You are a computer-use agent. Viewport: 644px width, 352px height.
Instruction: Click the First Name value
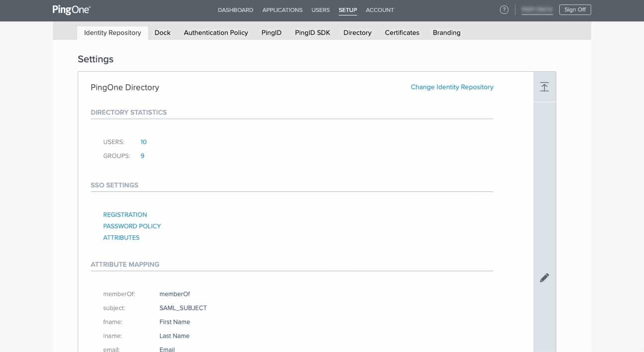point(174,322)
